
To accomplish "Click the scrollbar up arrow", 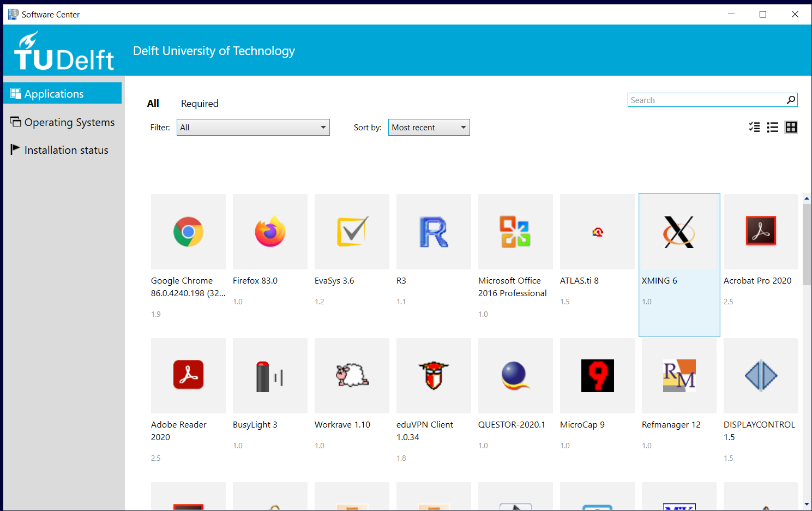I will 807,199.
